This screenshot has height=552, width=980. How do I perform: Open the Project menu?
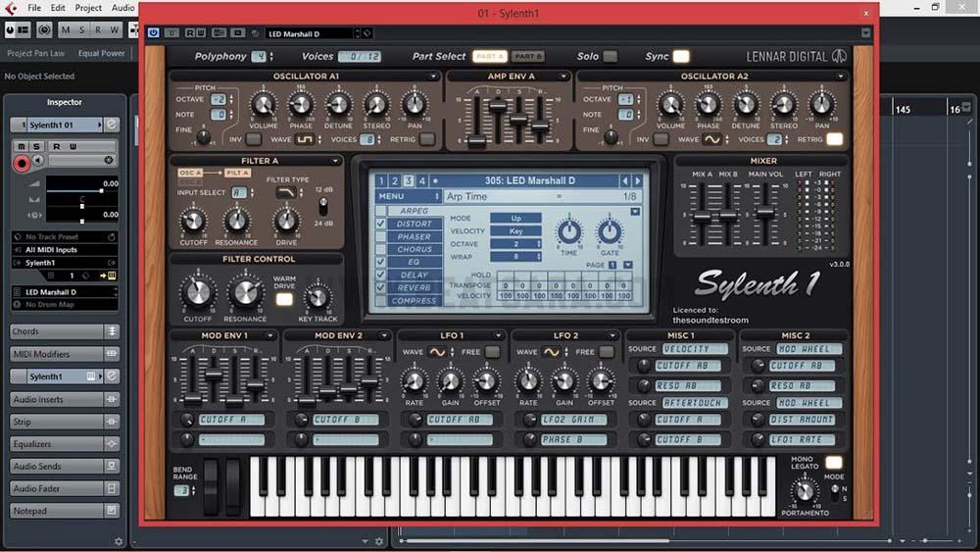(88, 8)
